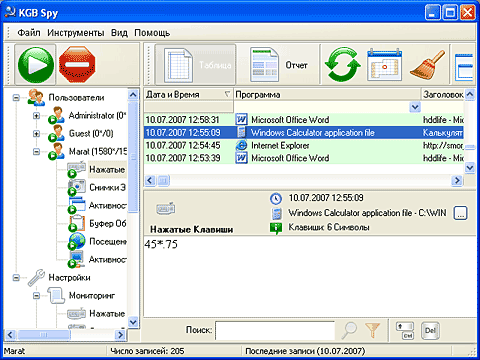Start monitoring with the green play button
Screen dimensions: 480x360
click(x=35, y=65)
